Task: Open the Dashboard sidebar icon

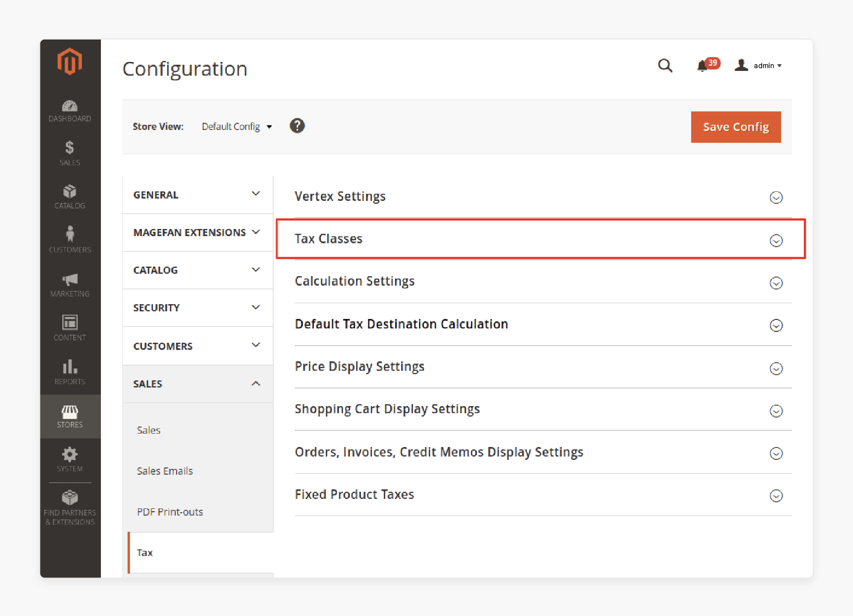Action: (x=70, y=111)
